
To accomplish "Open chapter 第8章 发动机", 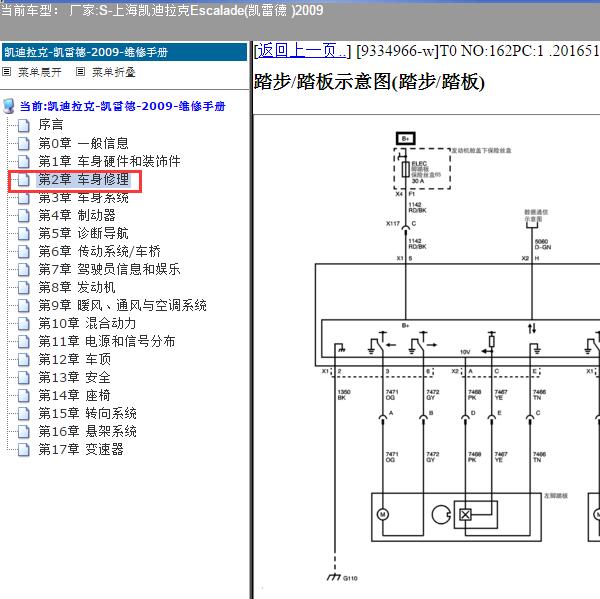I will 77,287.
